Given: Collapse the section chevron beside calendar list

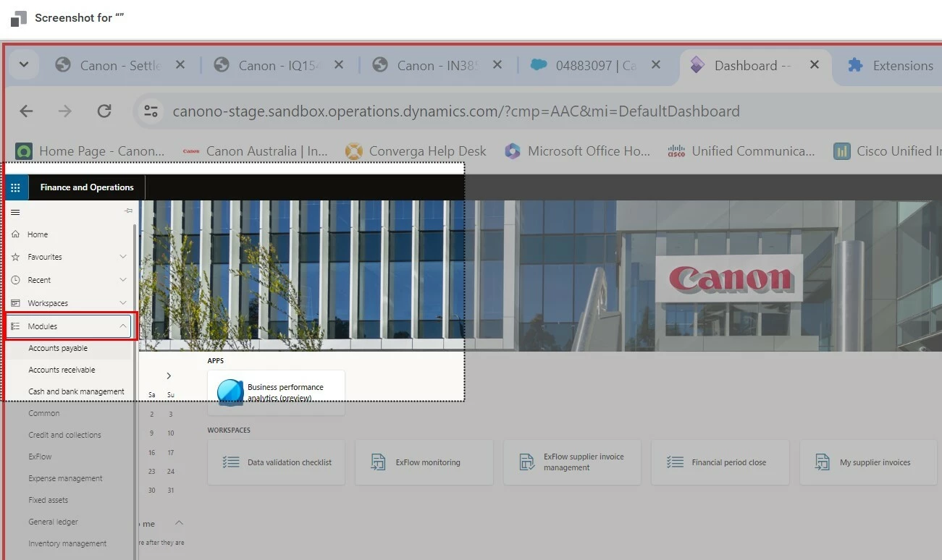Looking at the screenshot, I should click(x=179, y=523).
